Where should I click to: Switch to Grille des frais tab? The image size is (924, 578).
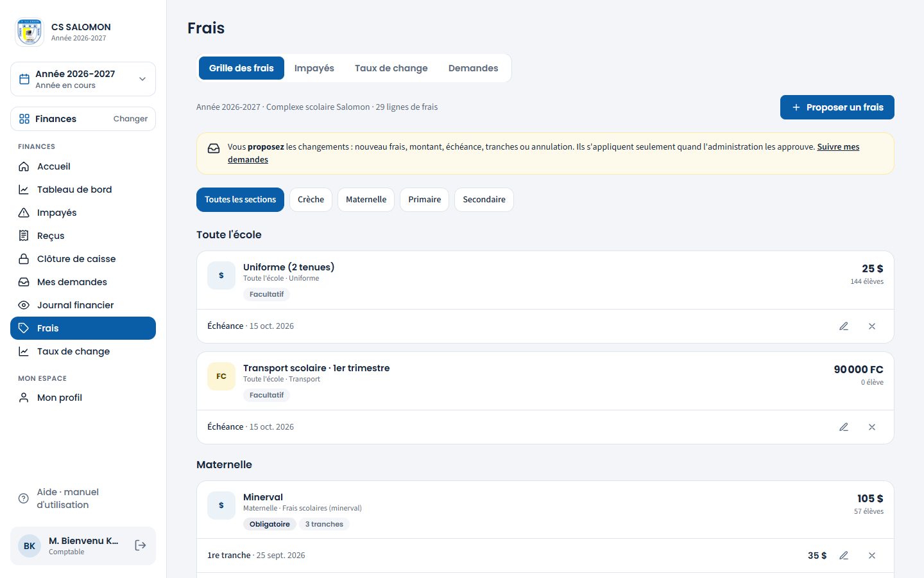[x=241, y=68]
